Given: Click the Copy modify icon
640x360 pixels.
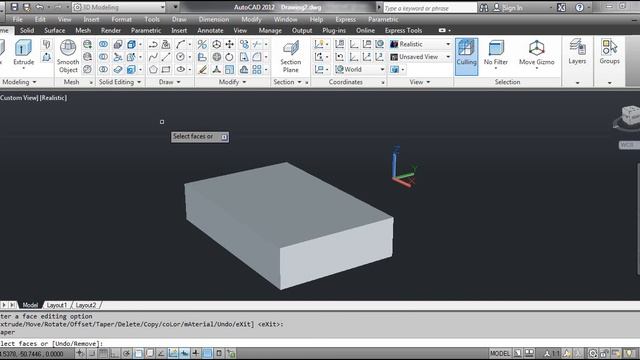Looking at the screenshot, I should click(x=244, y=44).
